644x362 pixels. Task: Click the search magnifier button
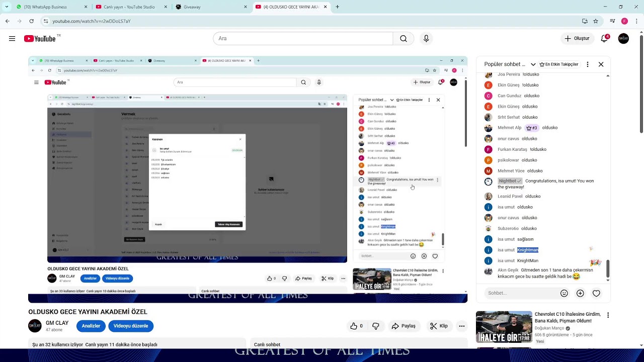pyautogui.click(x=404, y=39)
